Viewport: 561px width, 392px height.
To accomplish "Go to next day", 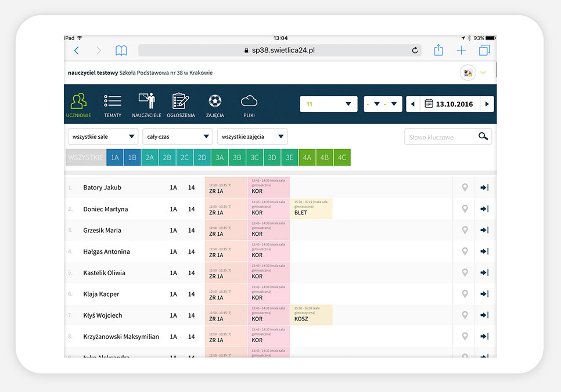I will pyautogui.click(x=487, y=104).
